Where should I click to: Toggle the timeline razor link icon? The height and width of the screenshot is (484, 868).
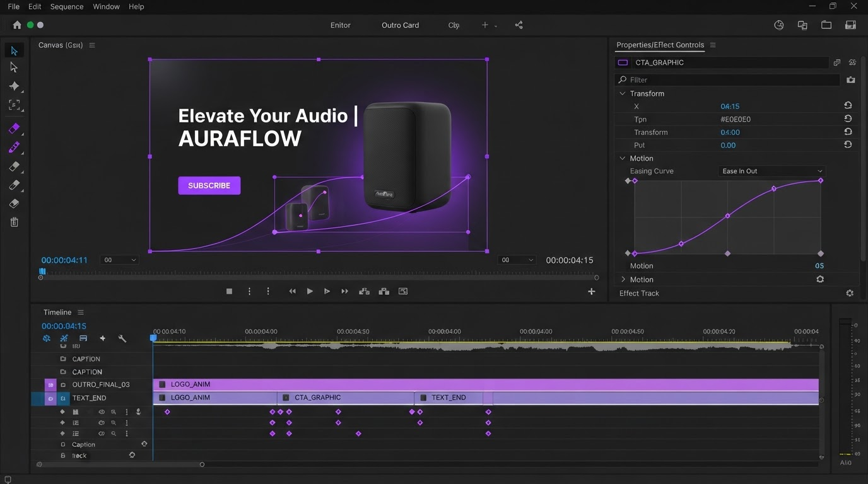point(64,338)
